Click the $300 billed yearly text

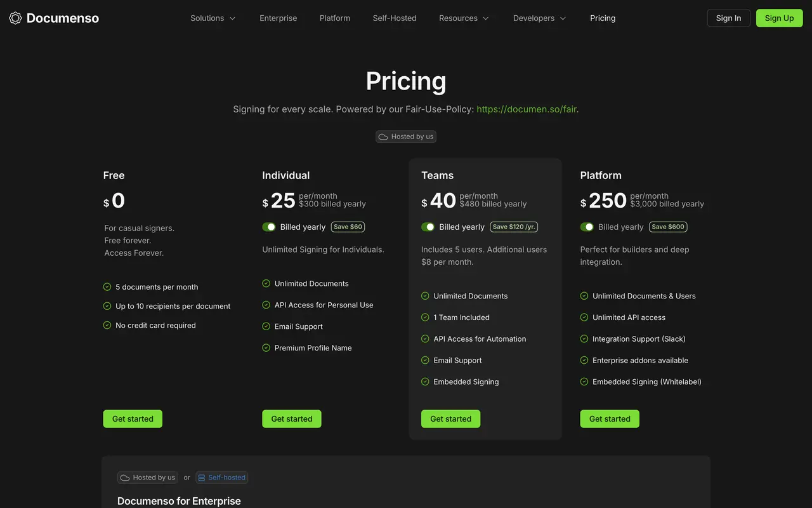332,204
